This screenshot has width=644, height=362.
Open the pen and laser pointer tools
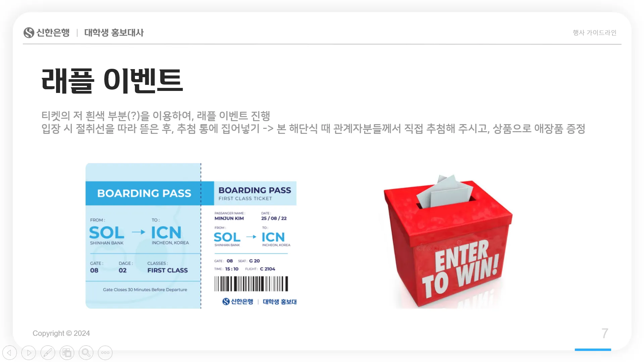point(48,353)
